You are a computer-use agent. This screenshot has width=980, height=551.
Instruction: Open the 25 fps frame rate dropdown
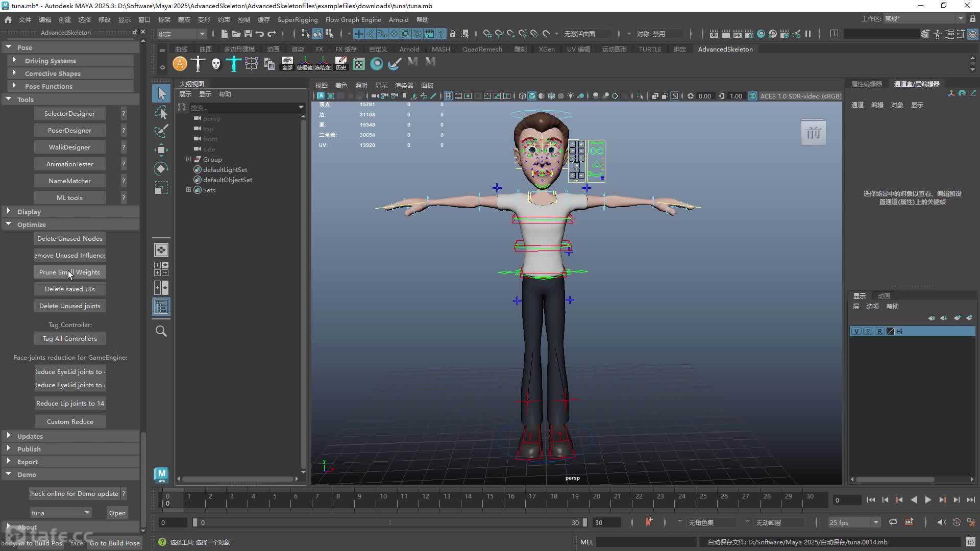[854, 522]
